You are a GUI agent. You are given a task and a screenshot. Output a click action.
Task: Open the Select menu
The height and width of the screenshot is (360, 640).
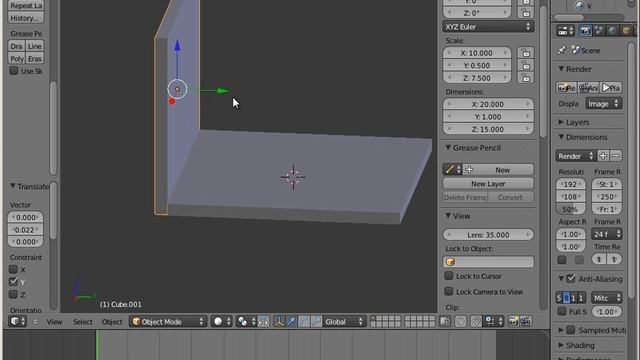coord(82,322)
